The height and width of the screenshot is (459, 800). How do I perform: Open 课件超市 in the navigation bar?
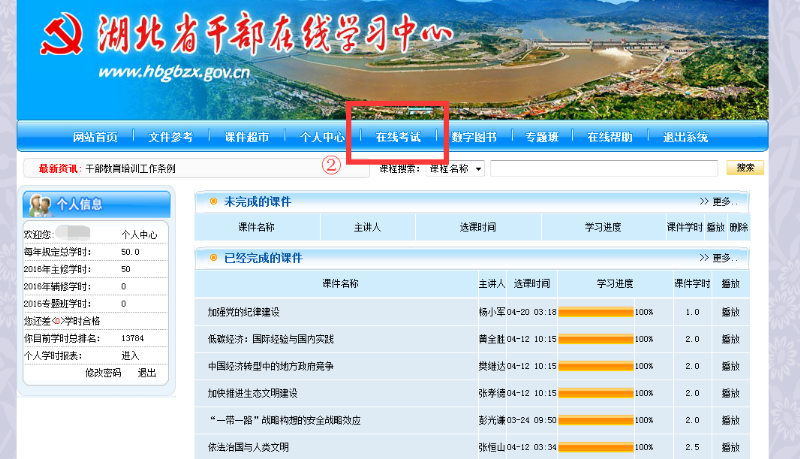tap(246, 137)
